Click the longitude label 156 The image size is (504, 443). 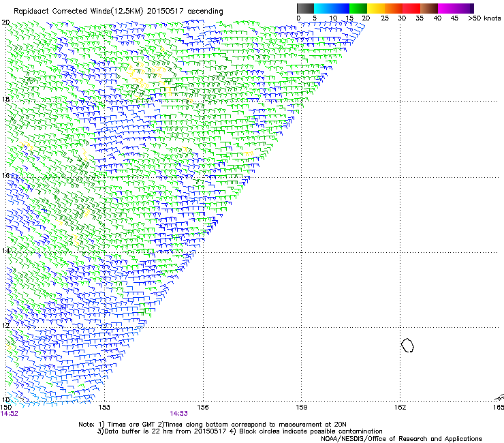click(203, 408)
